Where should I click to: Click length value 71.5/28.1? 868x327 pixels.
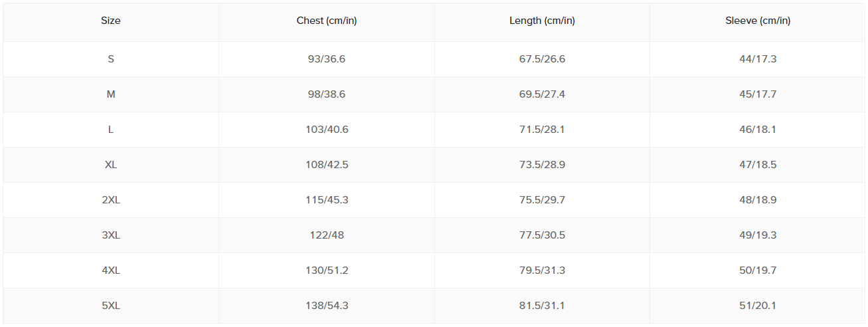click(542, 130)
